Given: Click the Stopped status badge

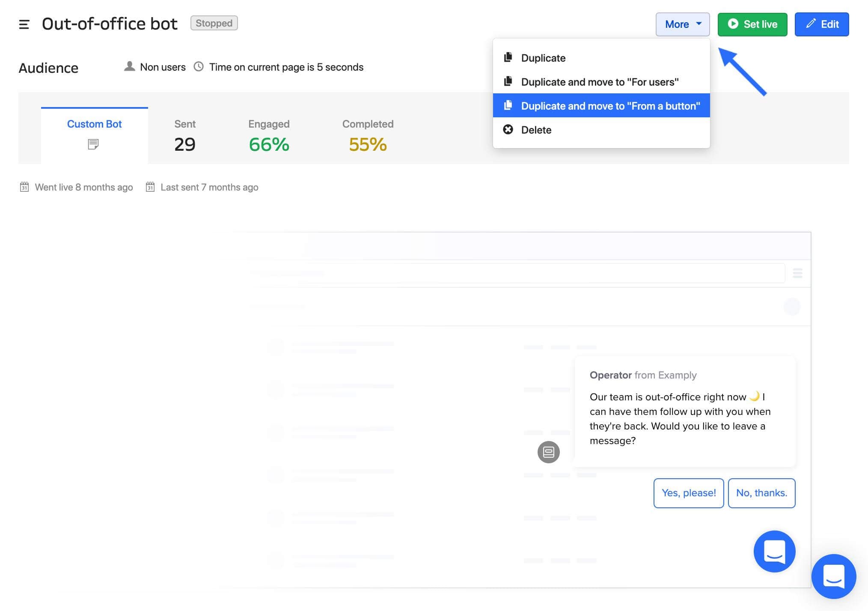Looking at the screenshot, I should click(214, 23).
